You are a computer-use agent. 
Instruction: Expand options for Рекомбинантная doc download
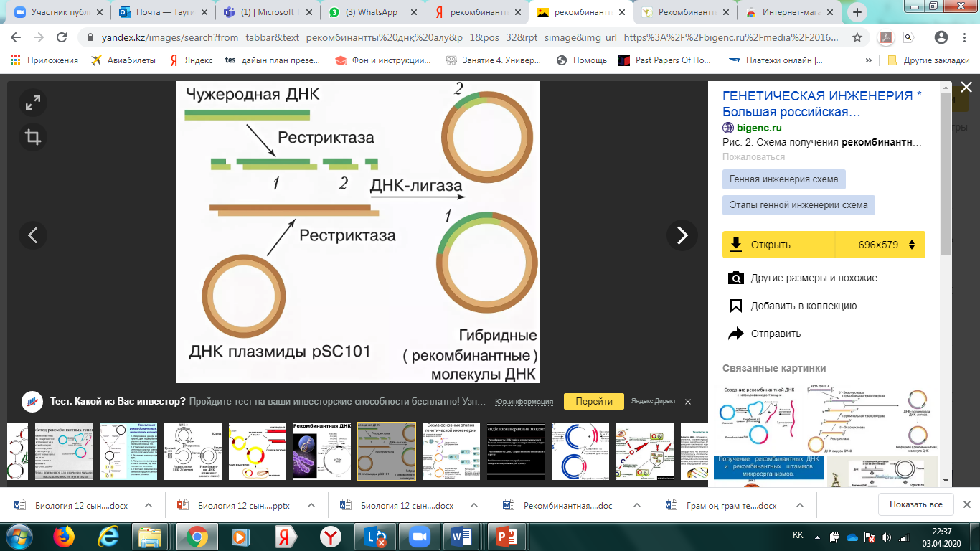(x=637, y=505)
